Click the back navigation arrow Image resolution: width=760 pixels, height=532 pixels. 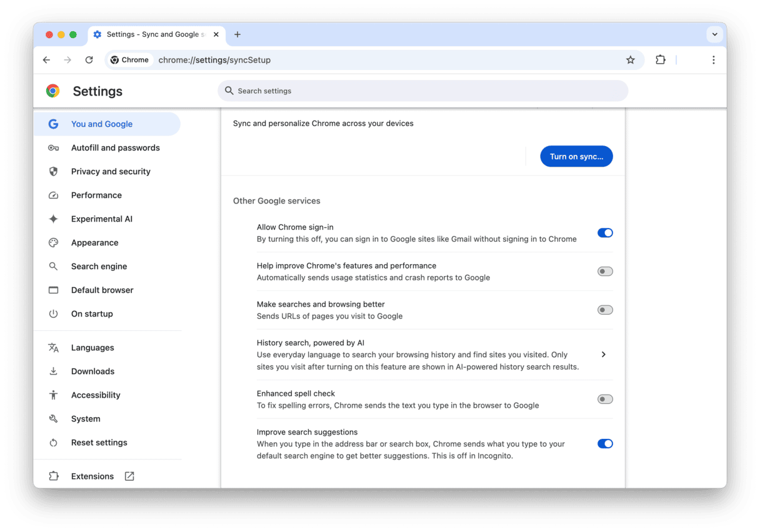click(x=46, y=60)
